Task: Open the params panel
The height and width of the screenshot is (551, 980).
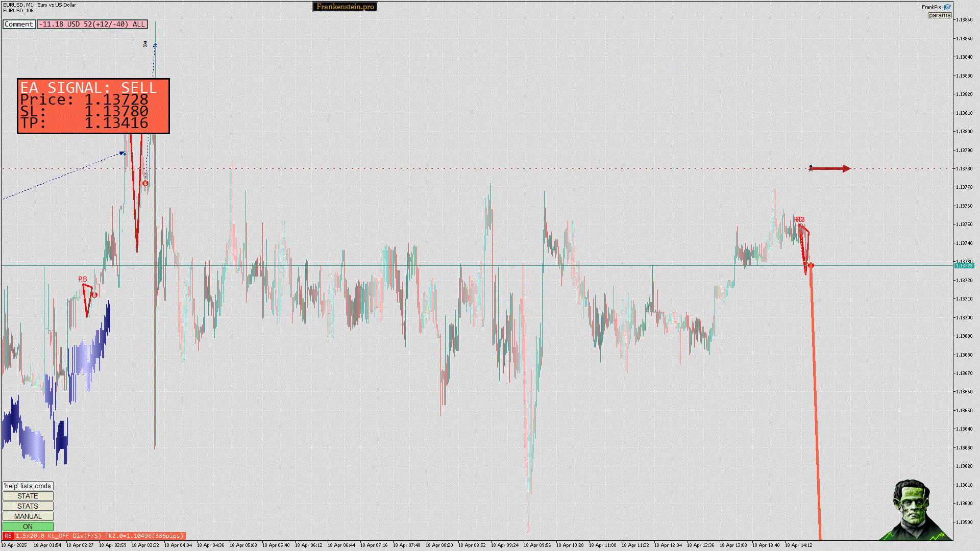Action: pos(939,15)
